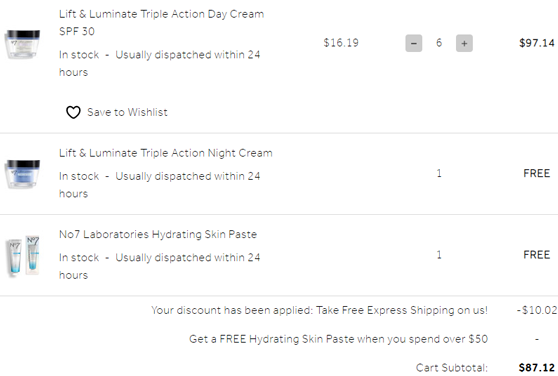Open the Night Cream product thumbnail
The height and width of the screenshot is (376, 558).
22,174
